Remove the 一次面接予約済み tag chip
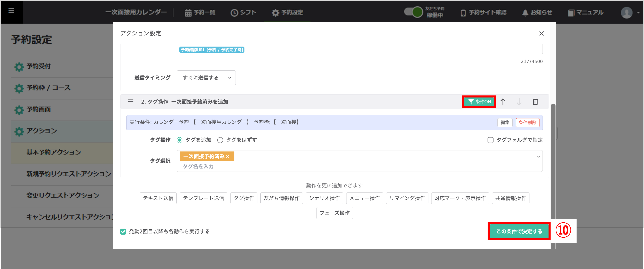This screenshot has height=269, width=644. pos(228,157)
